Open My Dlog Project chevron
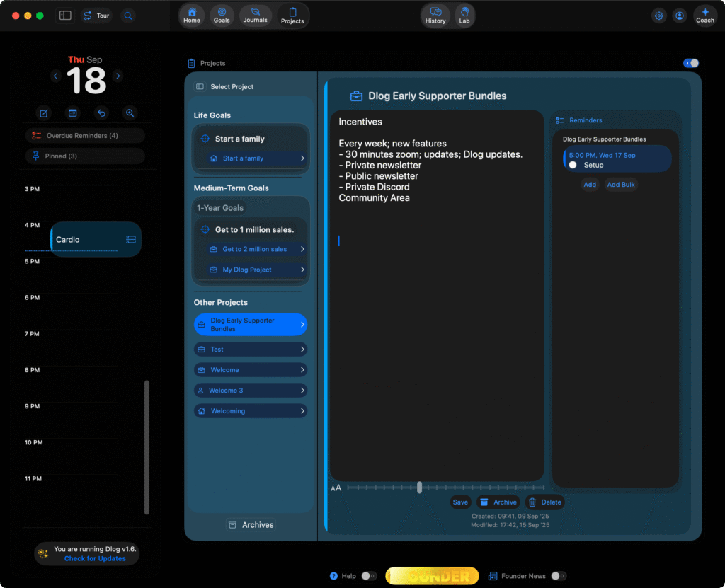The width and height of the screenshot is (725, 588). [302, 270]
